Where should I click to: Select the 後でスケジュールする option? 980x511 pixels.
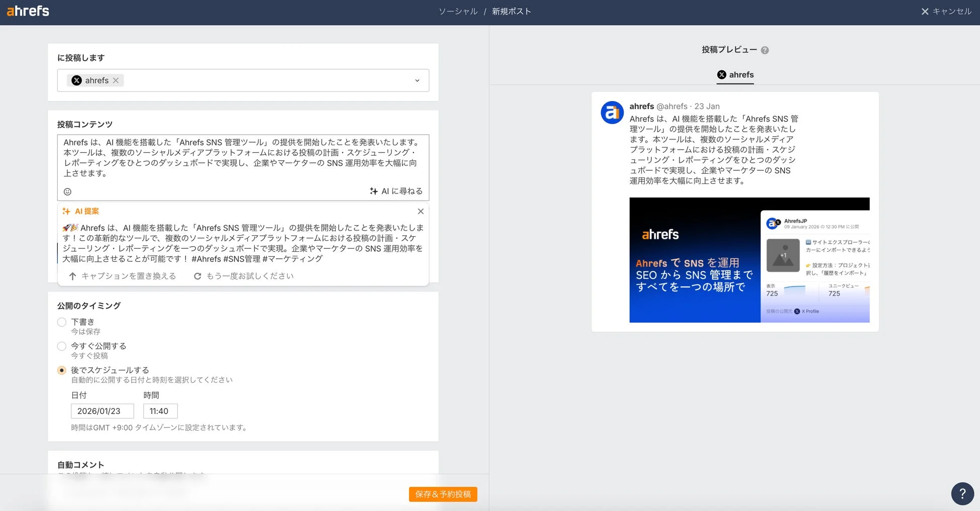coord(62,370)
